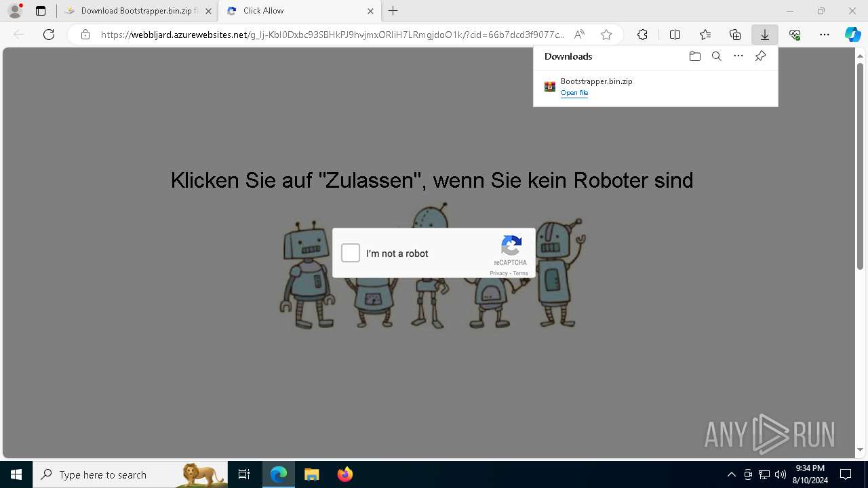The width and height of the screenshot is (868, 488).
Task: Add this page to favorites star
Action: pos(606,35)
